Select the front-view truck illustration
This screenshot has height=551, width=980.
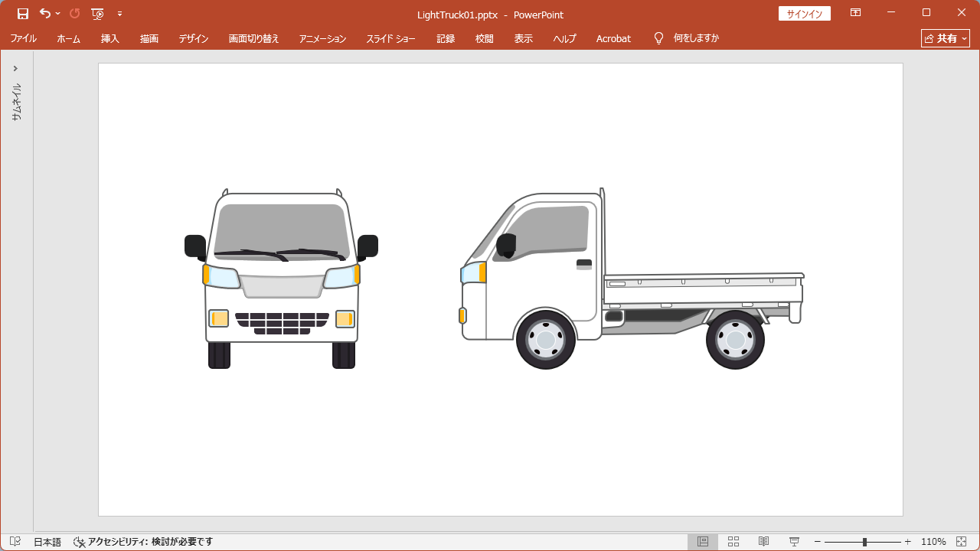[282, 279]
